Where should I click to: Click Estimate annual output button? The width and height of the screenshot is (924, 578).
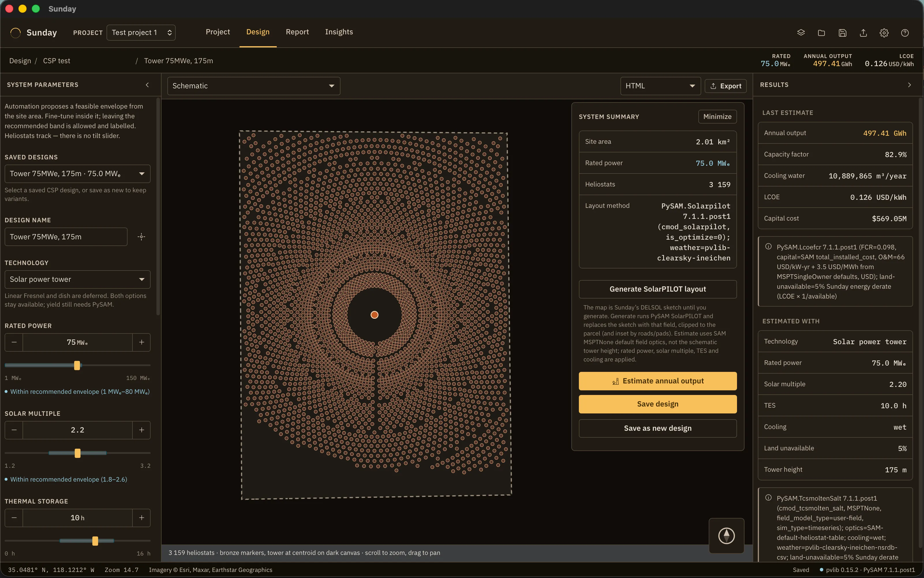pos(657,381)
